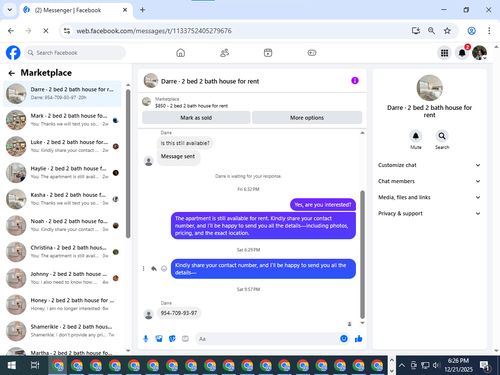This screenshot has height=375, width=500.
Task: Open Chrome tab search dropdown arrow
Action: tap(10, 10)
